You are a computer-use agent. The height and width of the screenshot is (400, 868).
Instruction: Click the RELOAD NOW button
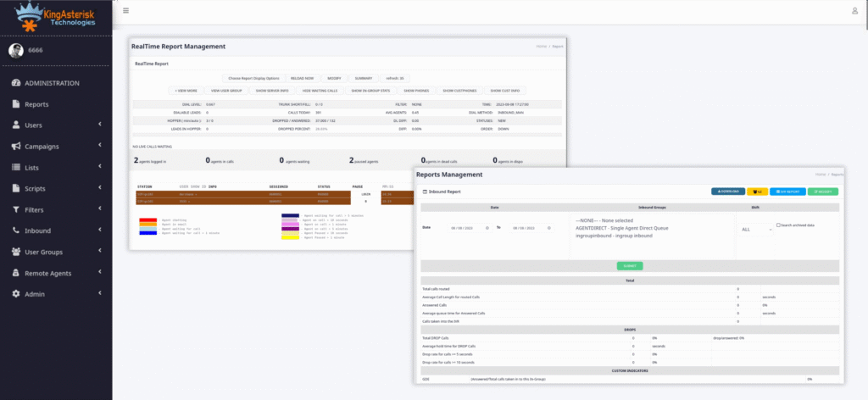point(303,79)
